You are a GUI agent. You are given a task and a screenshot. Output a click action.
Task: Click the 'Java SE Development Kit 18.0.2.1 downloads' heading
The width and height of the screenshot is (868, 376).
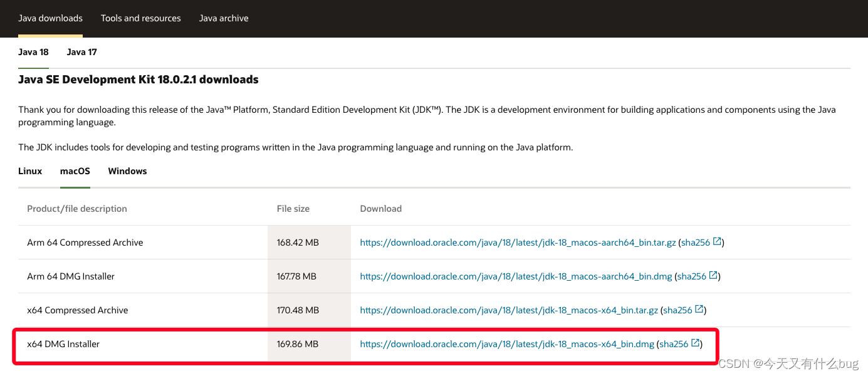click(x=139, y=80)
